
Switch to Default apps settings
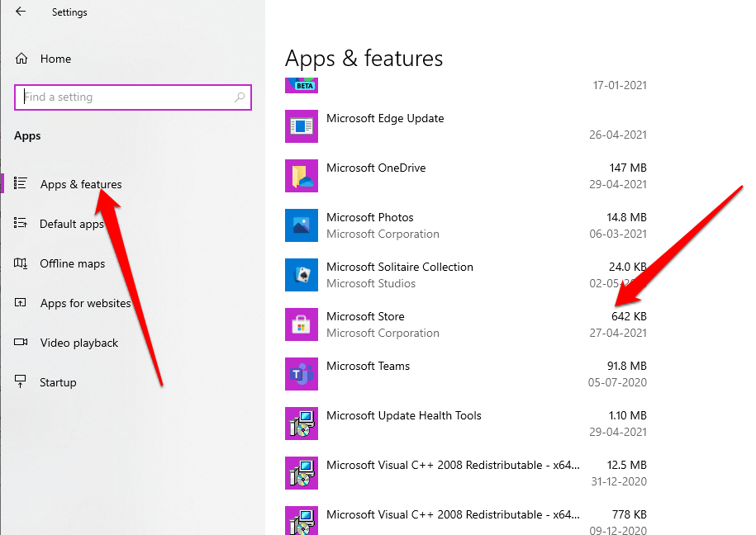coord(72,224)
